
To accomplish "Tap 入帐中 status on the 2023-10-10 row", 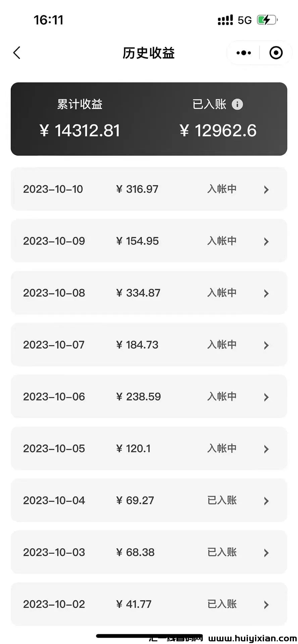I will tap(222, 189).
